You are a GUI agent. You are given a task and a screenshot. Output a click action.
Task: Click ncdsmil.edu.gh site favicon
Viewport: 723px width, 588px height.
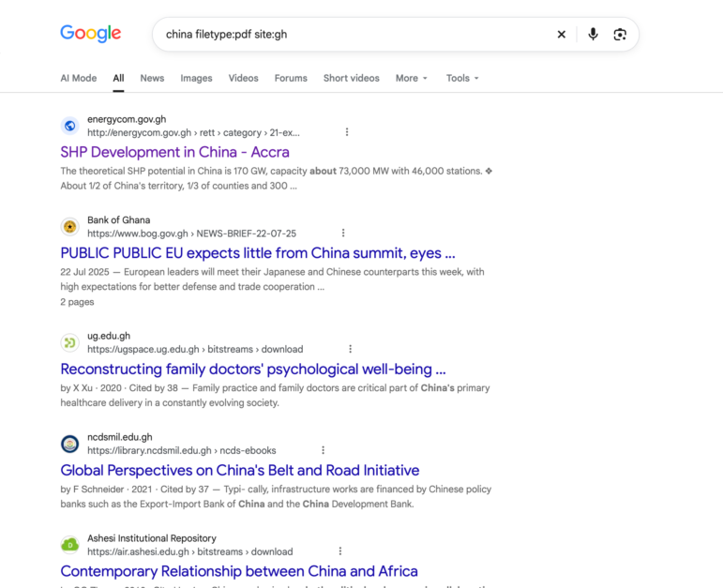click(70, 444)
